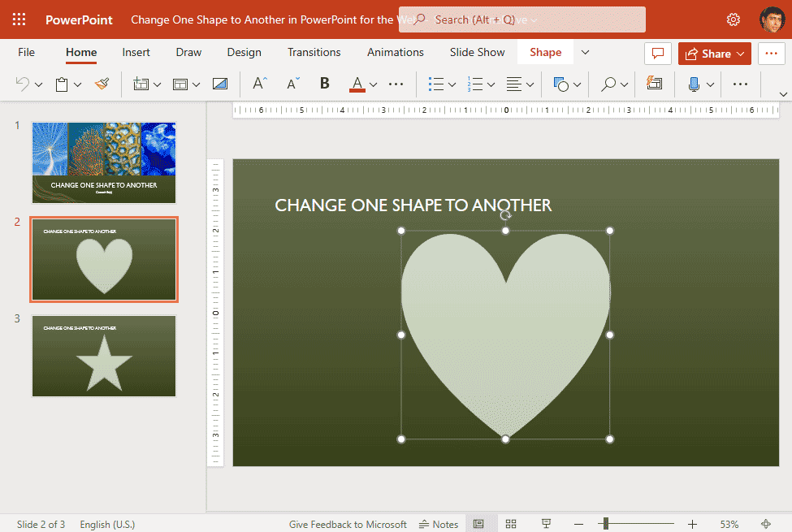Open the Shape contextual tab
The image size is (792, 532).
tap(545, 52)
